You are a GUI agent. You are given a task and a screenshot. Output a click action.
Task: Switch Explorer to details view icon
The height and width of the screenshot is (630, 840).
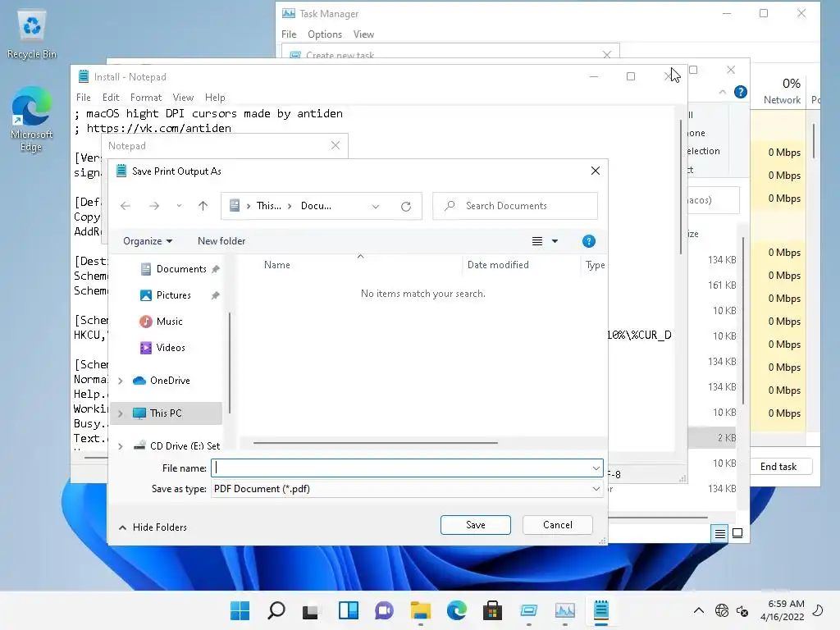click(719, 533)
